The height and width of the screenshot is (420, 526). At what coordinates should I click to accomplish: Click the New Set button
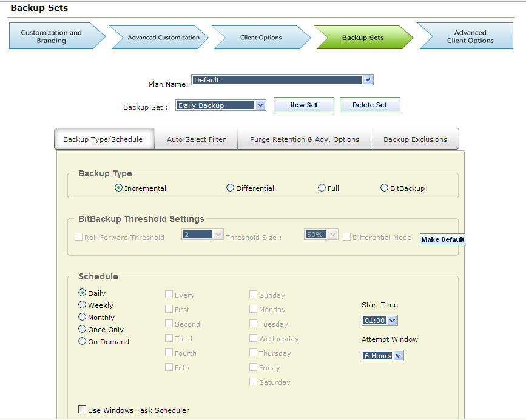click(303, 105)
